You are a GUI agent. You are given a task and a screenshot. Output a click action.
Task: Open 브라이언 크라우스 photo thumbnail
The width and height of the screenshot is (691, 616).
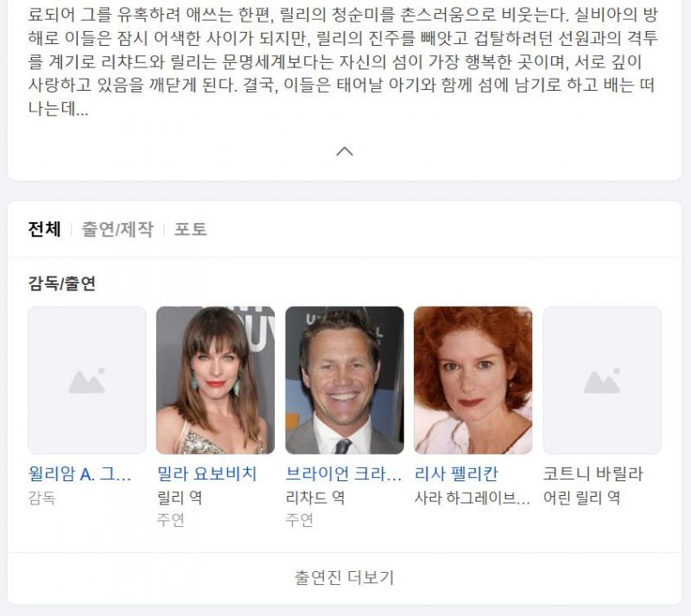coord(345,380)
